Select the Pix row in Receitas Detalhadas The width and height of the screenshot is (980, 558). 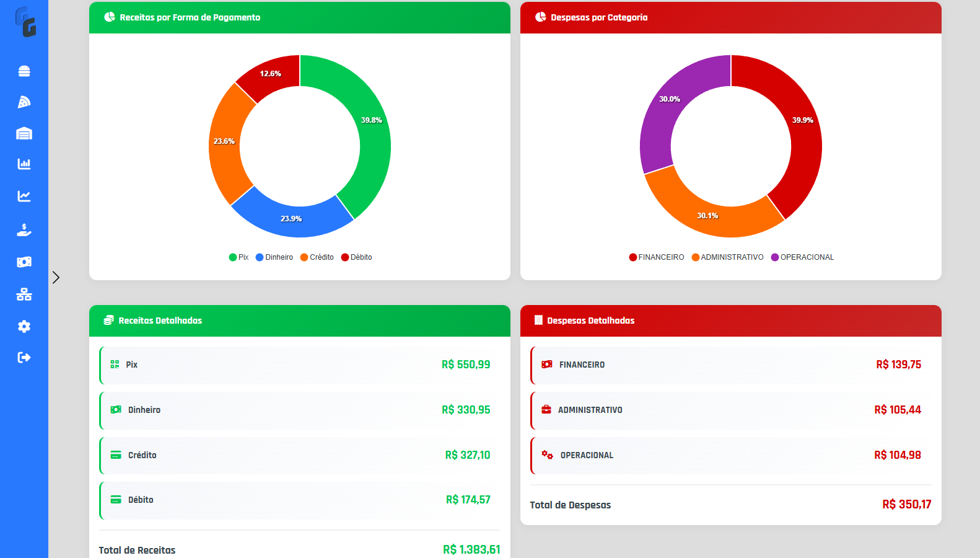coord(300,365)
